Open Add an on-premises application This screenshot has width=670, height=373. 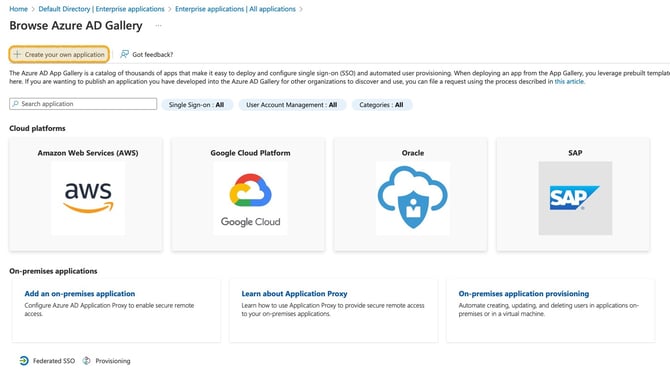80,294
